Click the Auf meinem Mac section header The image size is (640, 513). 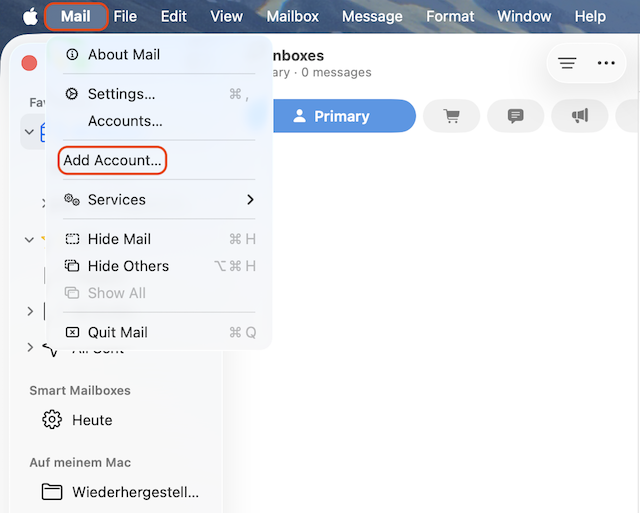pos(80,462)
